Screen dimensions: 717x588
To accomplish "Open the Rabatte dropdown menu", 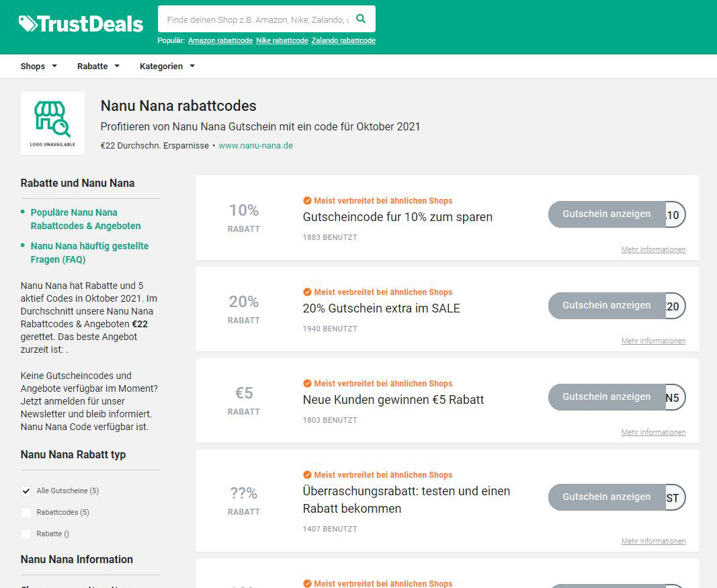I will pos(98,67).
